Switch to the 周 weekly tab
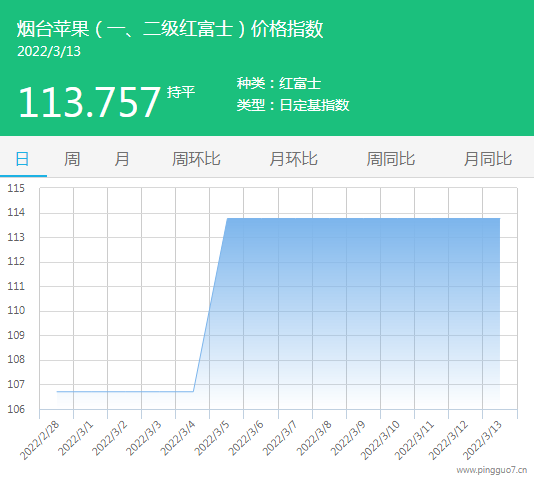Image resolution: width=534 pixels, height=481 pixels. point(72,159)
